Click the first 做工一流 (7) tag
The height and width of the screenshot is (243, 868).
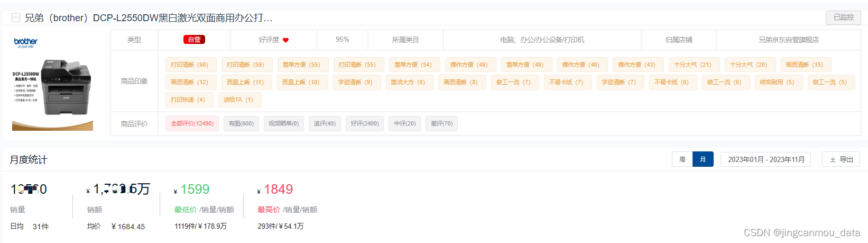[x=515, y=82]
